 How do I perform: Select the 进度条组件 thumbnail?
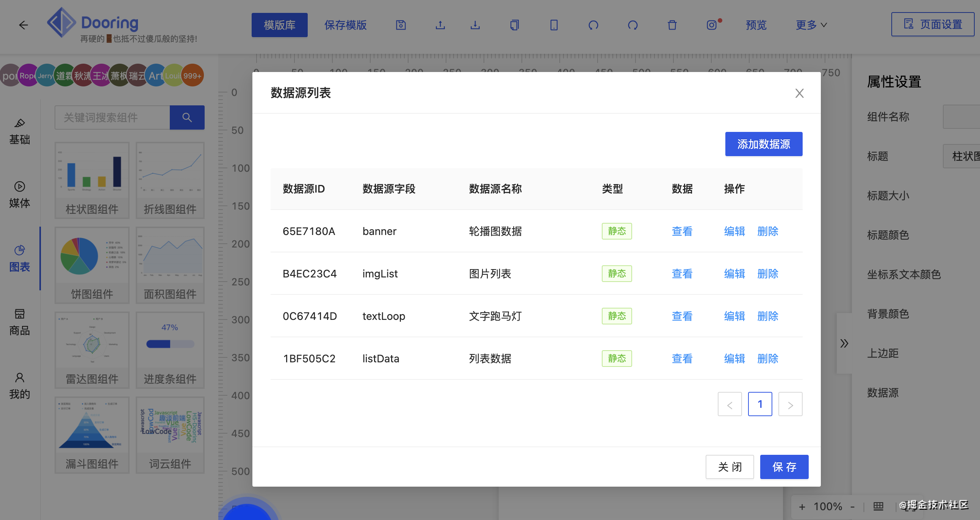[170, 350]
